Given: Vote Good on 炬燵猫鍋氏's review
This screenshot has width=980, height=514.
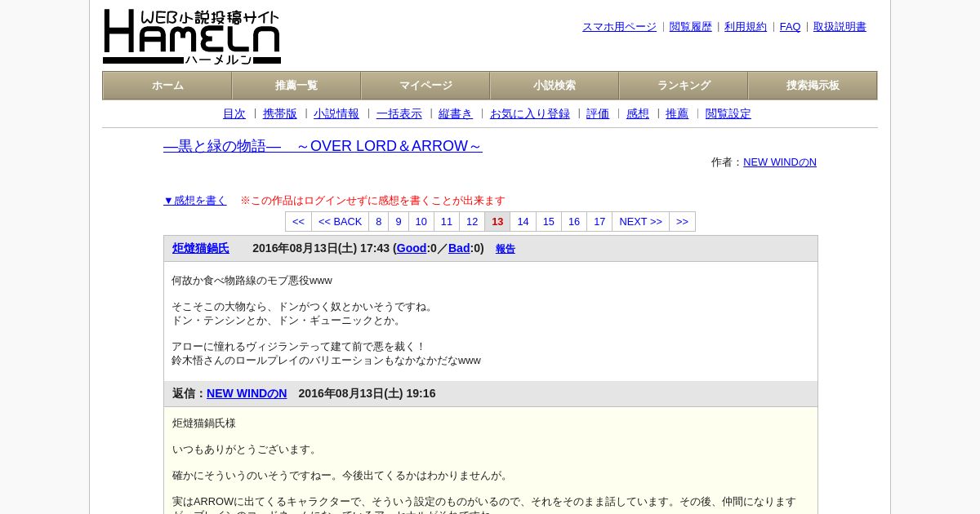Looking at the screenshot, I should point(412,248).
